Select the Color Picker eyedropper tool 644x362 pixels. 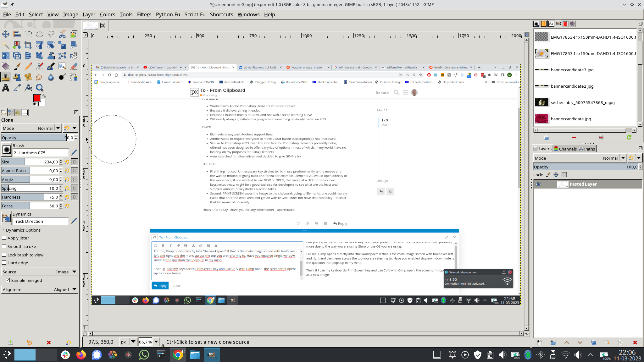pyautogui.click(x=17, y=88)
